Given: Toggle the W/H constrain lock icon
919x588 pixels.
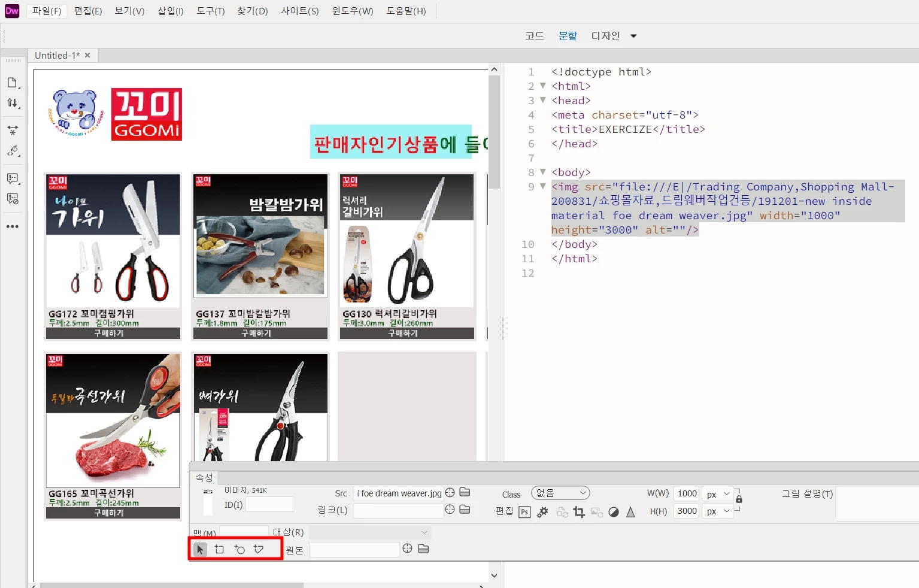Looking at the screenshot, I should (739, 499).
